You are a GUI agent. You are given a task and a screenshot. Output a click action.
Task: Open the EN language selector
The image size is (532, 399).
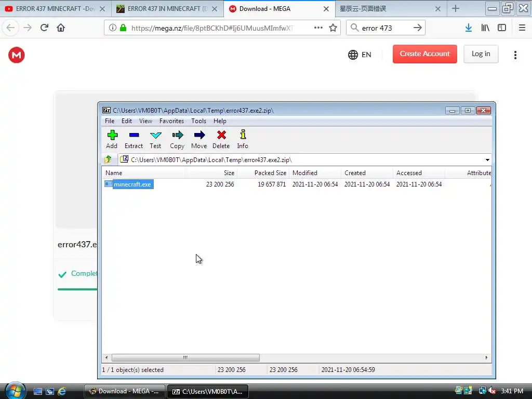[360, 55]
